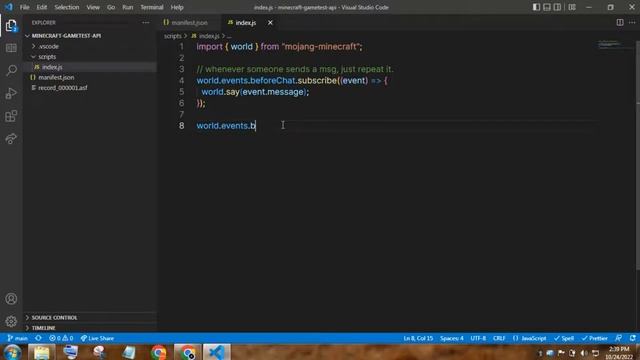640x360 pixels.
Task: Open the Run menu
Action: (x=128, y=7)
